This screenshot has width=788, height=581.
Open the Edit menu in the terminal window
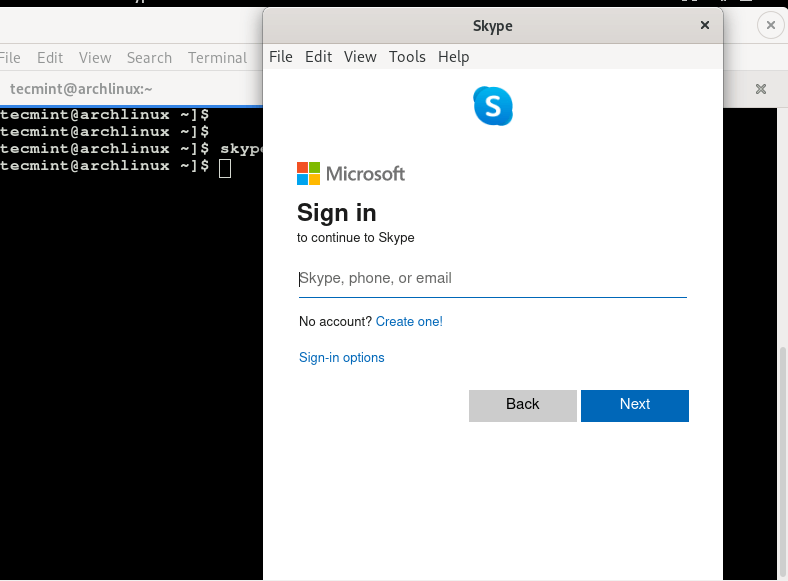click(x=50, y=58)
